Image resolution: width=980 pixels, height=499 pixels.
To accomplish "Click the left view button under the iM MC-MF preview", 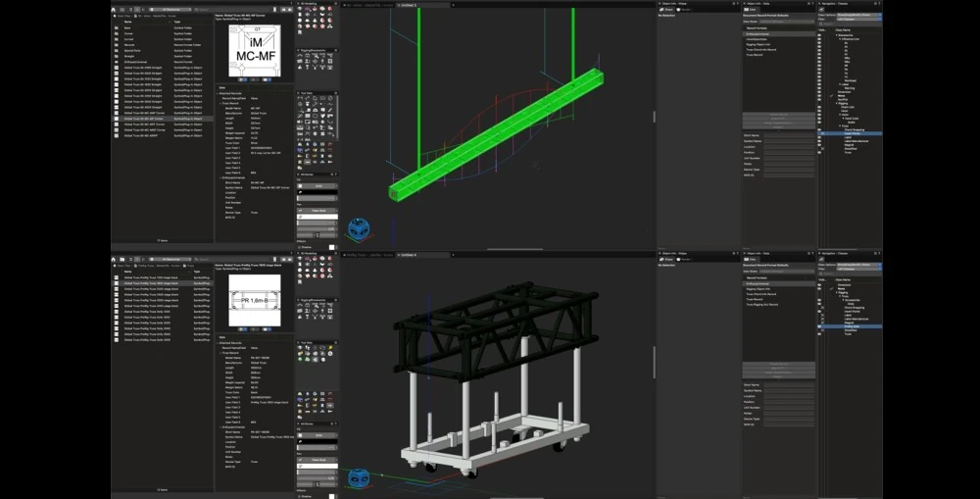I will click(x=240, y=79).
